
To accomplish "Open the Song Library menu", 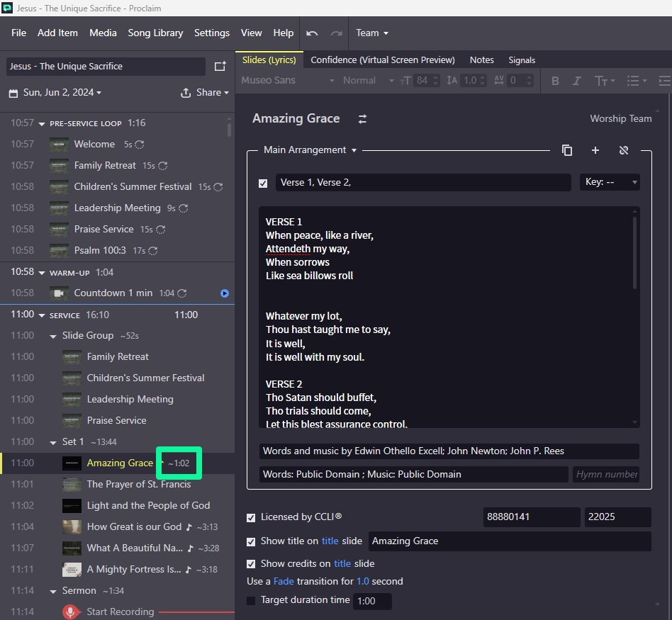I will point(155,33).
